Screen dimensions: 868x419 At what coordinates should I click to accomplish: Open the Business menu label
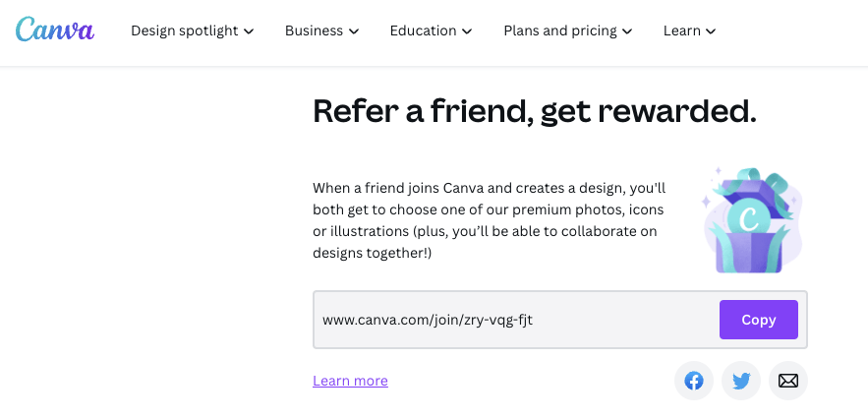[x=314, y=30]
